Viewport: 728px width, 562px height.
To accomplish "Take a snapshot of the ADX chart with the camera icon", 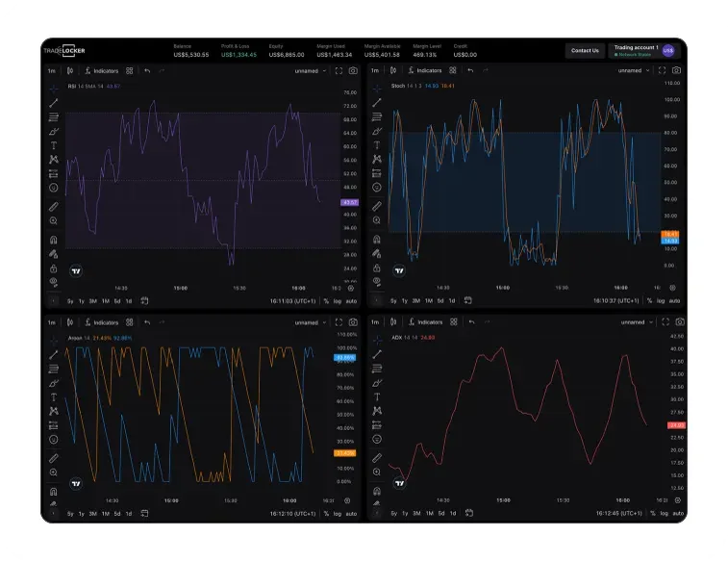I will pyautogui.click(x=680, y=321).
